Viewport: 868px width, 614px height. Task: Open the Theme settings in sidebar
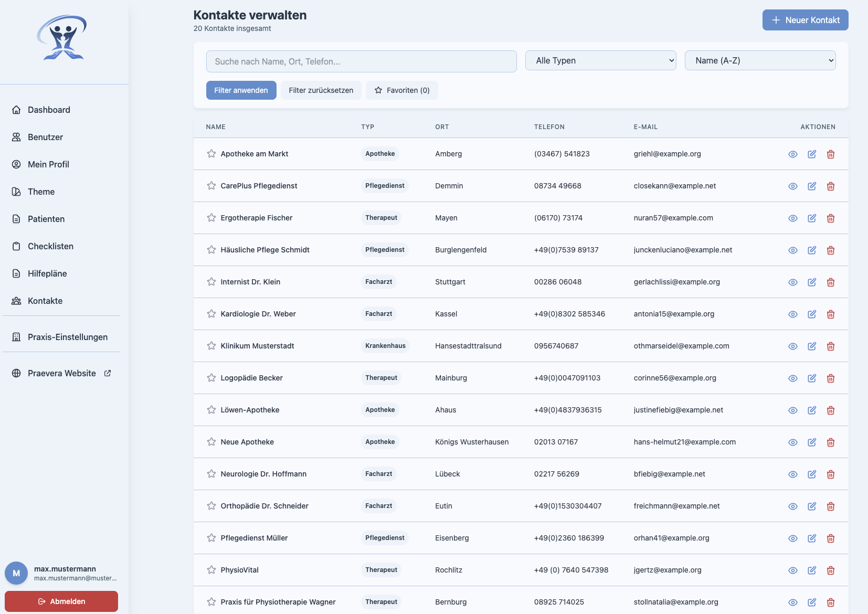tap(41, 192)
